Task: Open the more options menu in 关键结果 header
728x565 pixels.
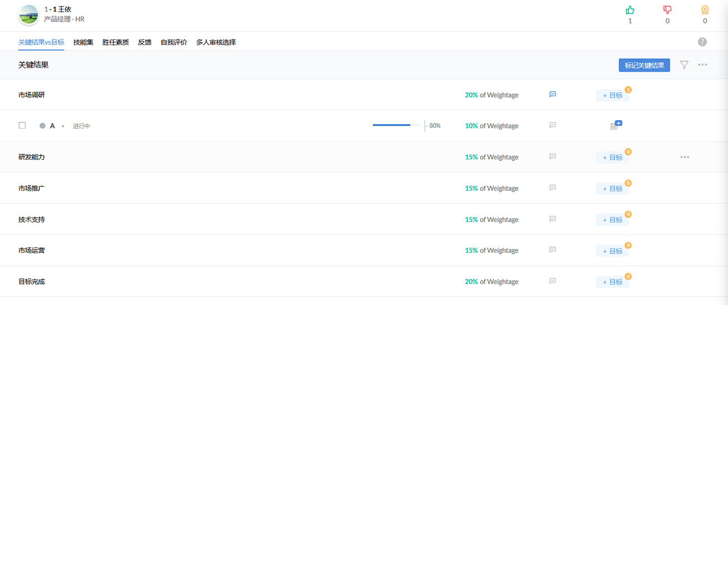Action: click(702, 65)
